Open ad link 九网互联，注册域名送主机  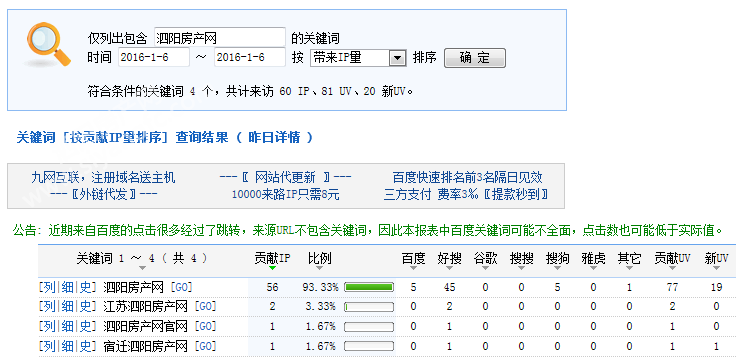(x=103, y=178)
